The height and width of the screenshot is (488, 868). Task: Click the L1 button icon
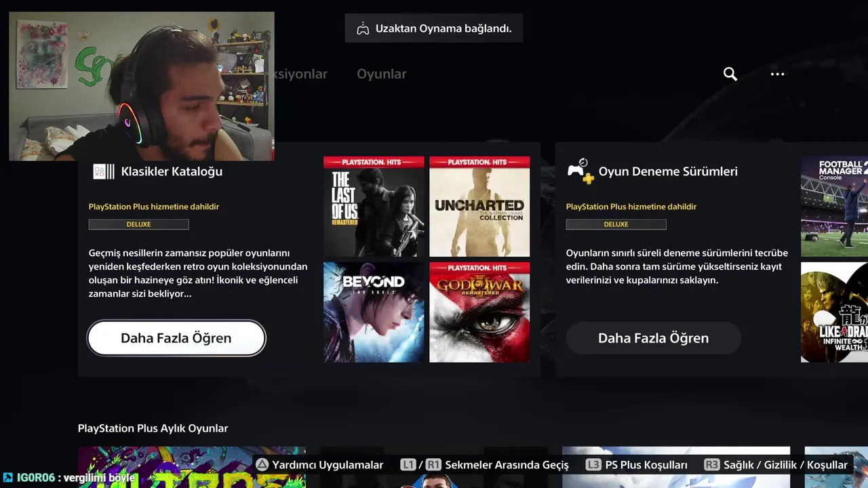point(408,465)
